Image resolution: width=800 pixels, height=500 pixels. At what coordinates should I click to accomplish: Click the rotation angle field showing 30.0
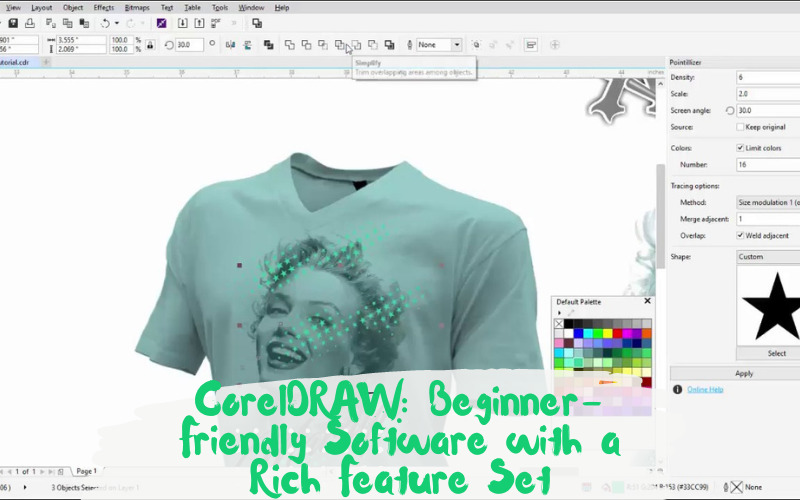189,45
